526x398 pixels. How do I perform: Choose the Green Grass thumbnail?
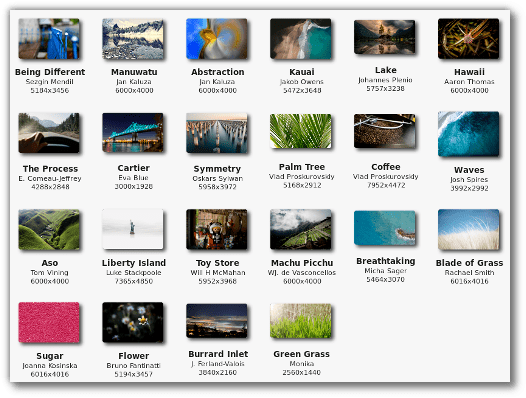pos(301,321)
